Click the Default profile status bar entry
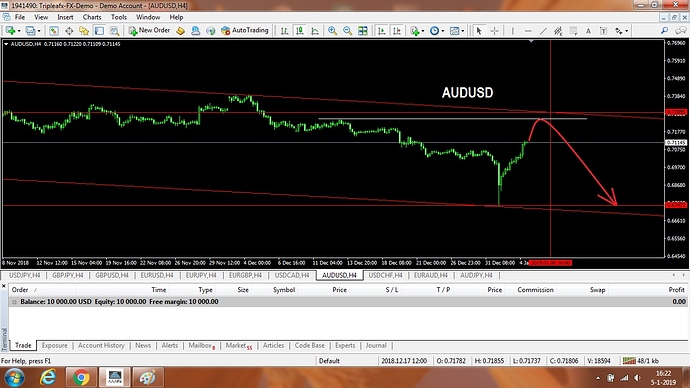690x388 pixels. coord(329,361)
